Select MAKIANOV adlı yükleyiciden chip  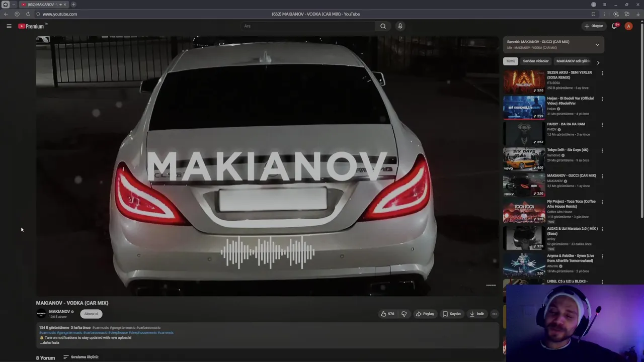[x=573, y=61]
